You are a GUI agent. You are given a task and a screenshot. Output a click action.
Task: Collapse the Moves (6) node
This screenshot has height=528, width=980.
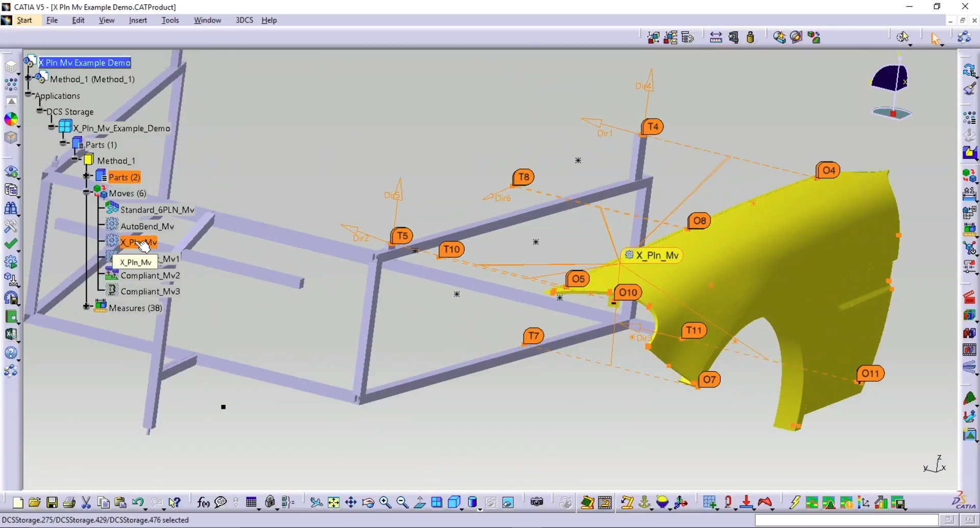[x=87, y=192]
